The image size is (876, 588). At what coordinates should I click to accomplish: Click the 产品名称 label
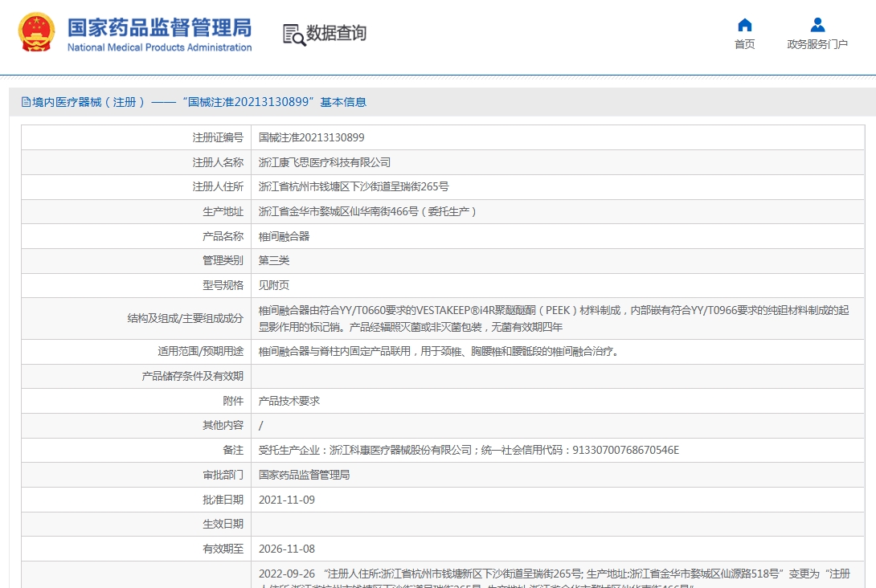click(x=223, y=236)
